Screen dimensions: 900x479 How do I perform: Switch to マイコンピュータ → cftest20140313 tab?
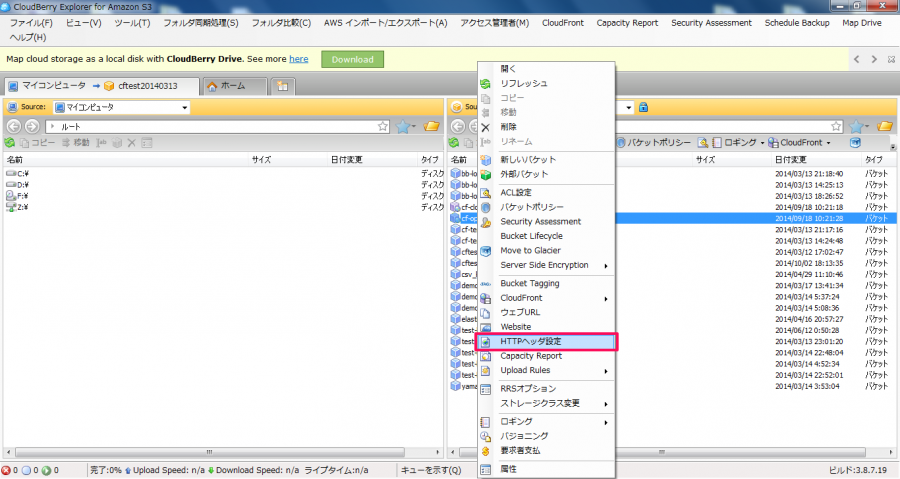(101, 86)
